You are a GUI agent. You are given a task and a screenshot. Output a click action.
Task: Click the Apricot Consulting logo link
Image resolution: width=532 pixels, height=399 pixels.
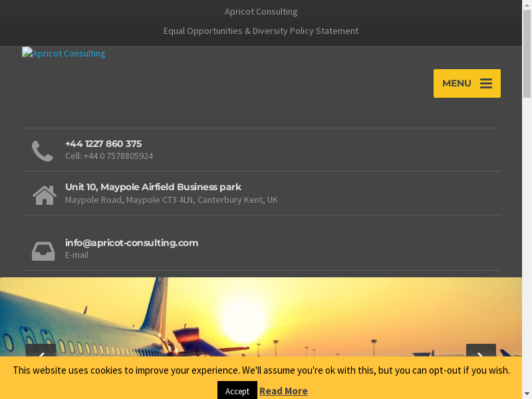[63, 53]
